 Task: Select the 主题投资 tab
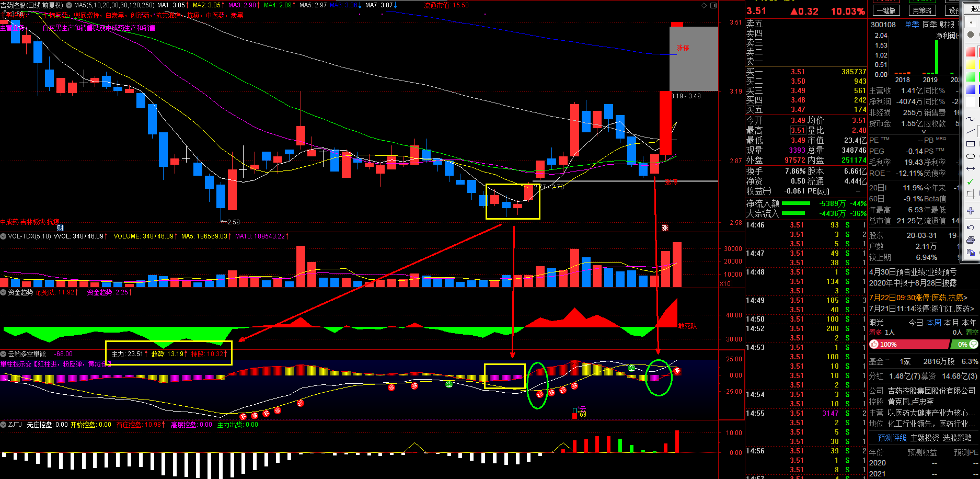pos(925,438)
